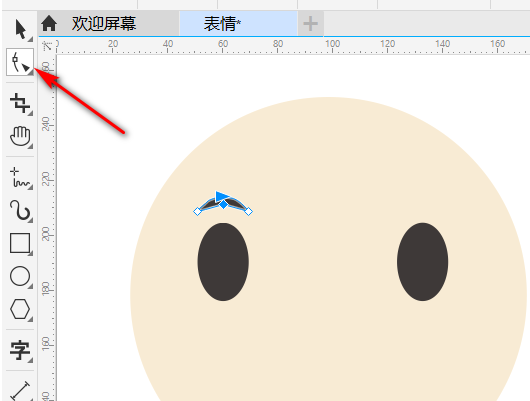The height and width of the screenshot is (401, 530).
Task: Choose the Pan hand tool
Action: [20, 136]
